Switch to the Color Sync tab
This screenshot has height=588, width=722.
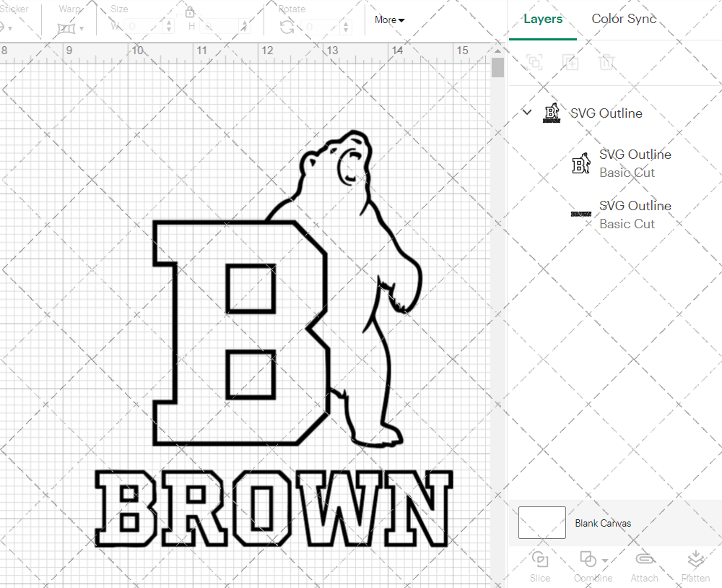624,19
